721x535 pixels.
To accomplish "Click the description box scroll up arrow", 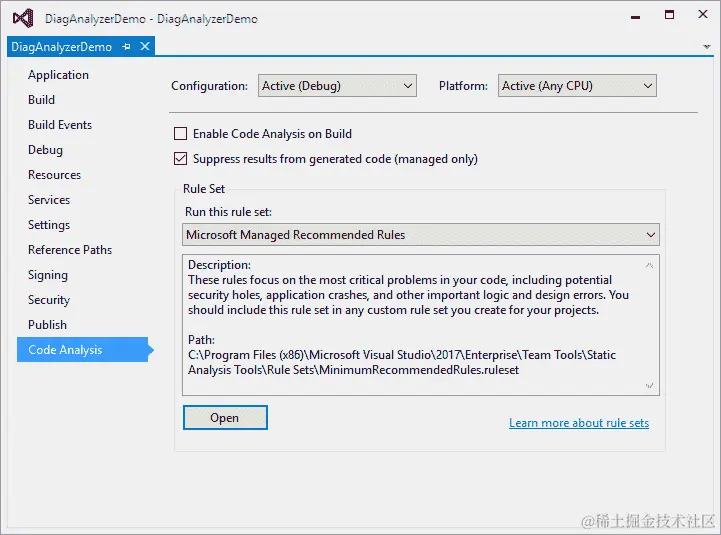I will tap(649, 265).
